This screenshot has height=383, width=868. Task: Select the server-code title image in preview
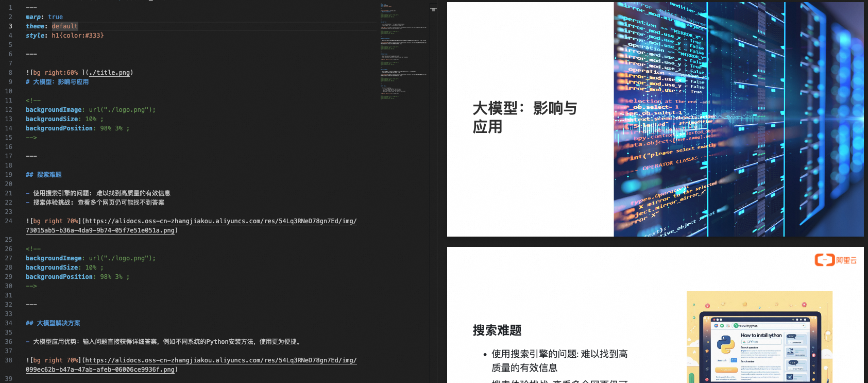(739, 119)
